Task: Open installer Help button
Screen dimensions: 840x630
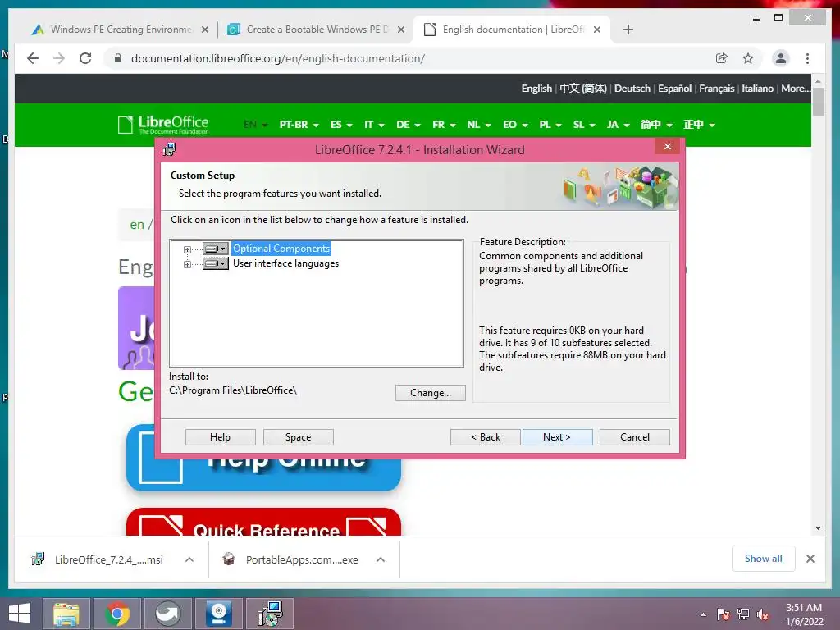Action: coord(220,437)
